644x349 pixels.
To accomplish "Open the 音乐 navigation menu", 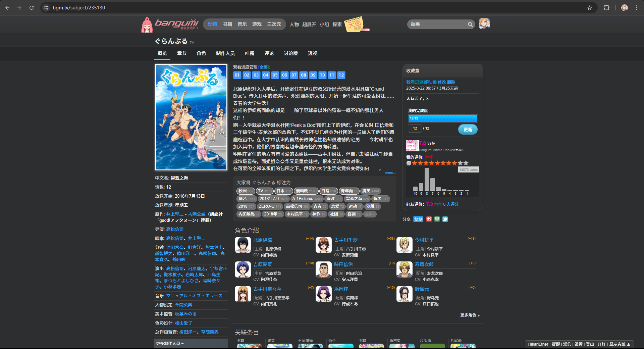I will pos(242,24).
